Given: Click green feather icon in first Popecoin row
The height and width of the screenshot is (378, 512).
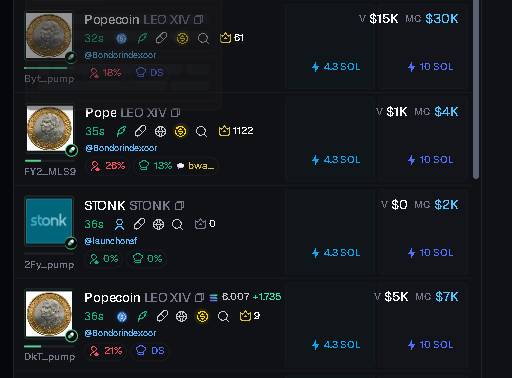Looking at the screenshot, I should [x=142, y=38].
